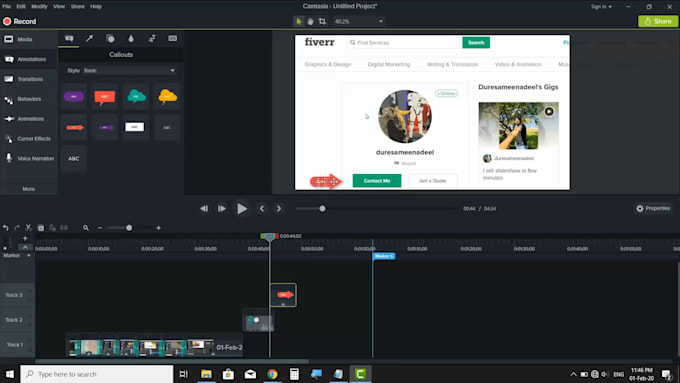
Task: Open the Share menu
Action: [x=78, y=7]
